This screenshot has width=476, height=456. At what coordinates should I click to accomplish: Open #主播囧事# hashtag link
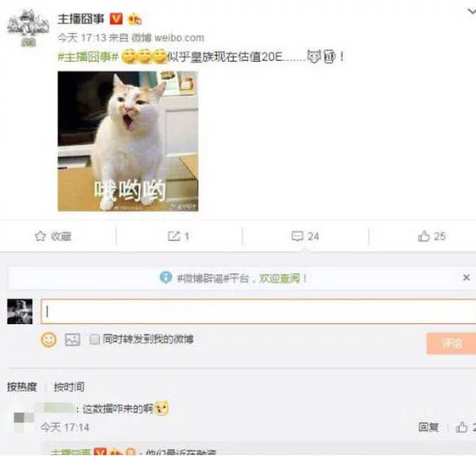point(88,56)
